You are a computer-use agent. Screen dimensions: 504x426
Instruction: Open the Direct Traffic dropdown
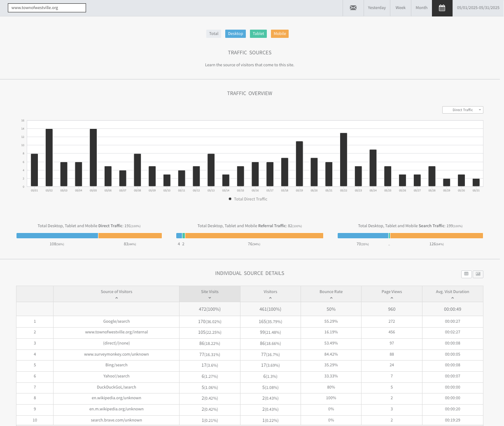click(462, 110)
